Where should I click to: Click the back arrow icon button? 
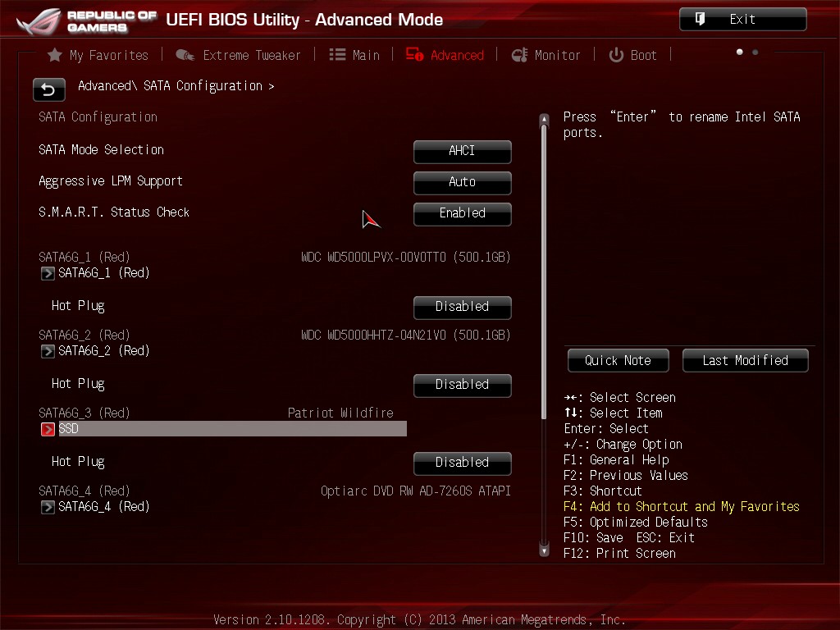click(48, 89)
